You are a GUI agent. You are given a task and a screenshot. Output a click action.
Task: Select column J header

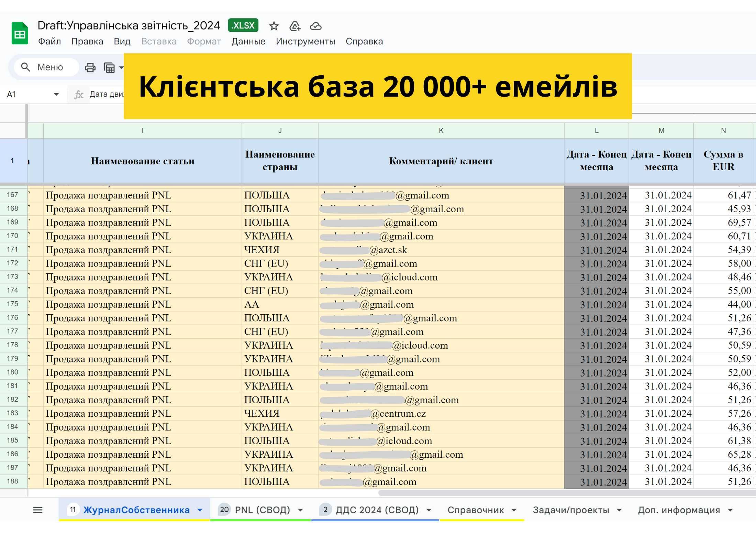pyautogui.click(x=280, y=131)
